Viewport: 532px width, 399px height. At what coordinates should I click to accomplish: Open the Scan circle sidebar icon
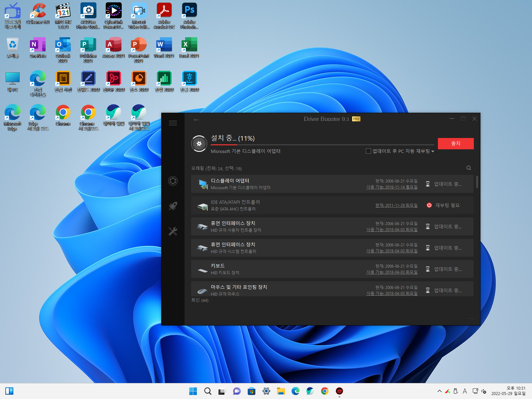coord(173,181)
